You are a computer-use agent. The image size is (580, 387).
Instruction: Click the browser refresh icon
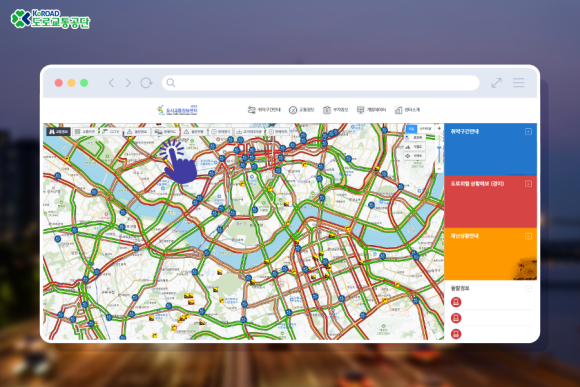tap(146, 83)
